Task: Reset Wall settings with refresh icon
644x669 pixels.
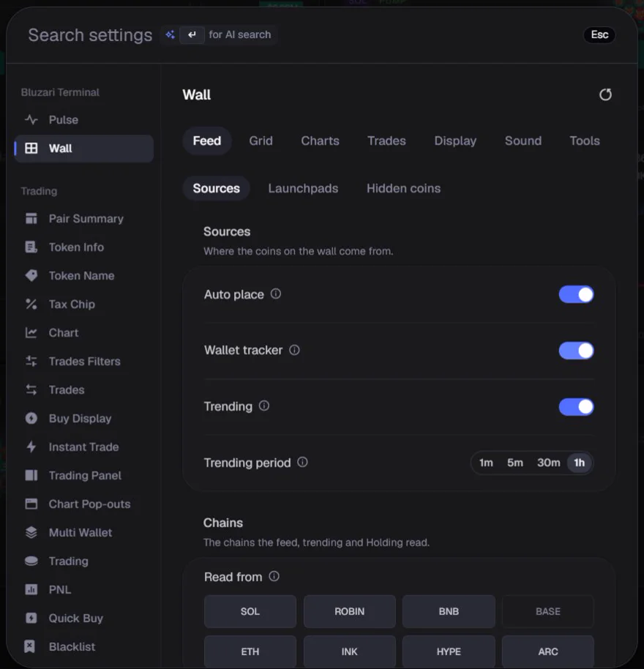Action: [605, 94]
